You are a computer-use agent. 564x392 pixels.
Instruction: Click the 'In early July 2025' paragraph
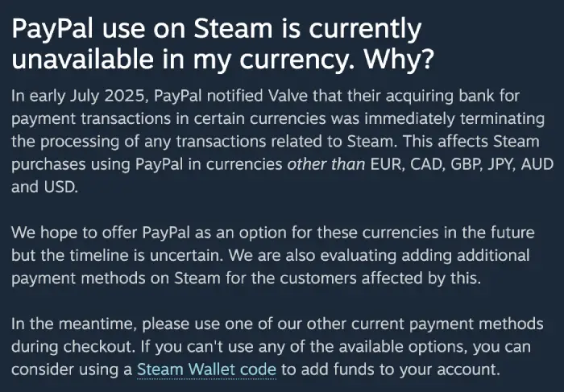click(x=282, y=141)
